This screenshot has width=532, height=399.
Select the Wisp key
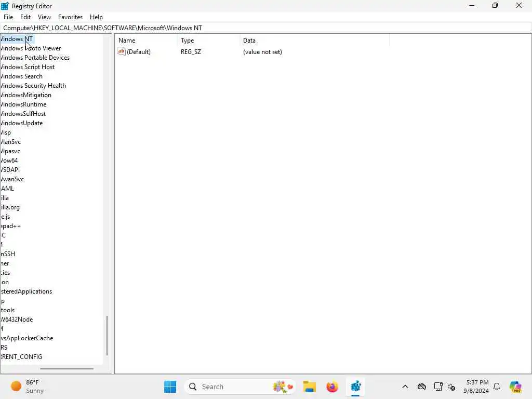(x=5, y=132)
